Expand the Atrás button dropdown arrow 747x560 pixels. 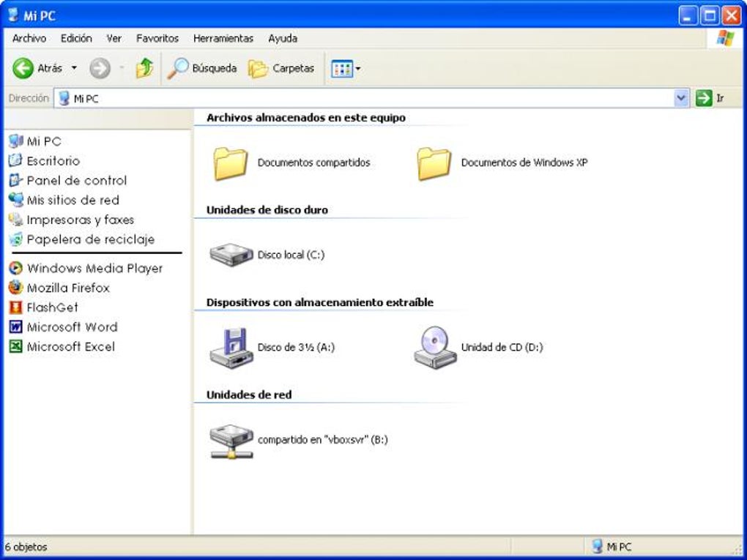73,68
